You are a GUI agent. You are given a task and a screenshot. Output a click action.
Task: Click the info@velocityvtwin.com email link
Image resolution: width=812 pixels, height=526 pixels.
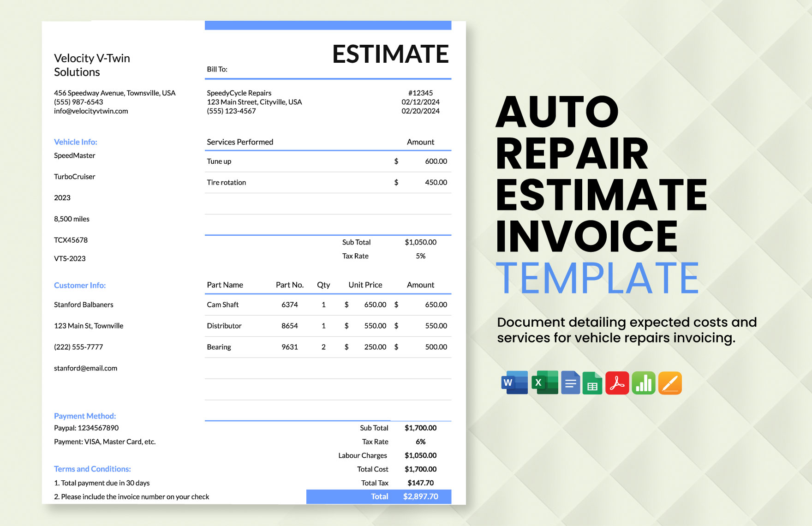pyautogui.click(x=91, y=111)
